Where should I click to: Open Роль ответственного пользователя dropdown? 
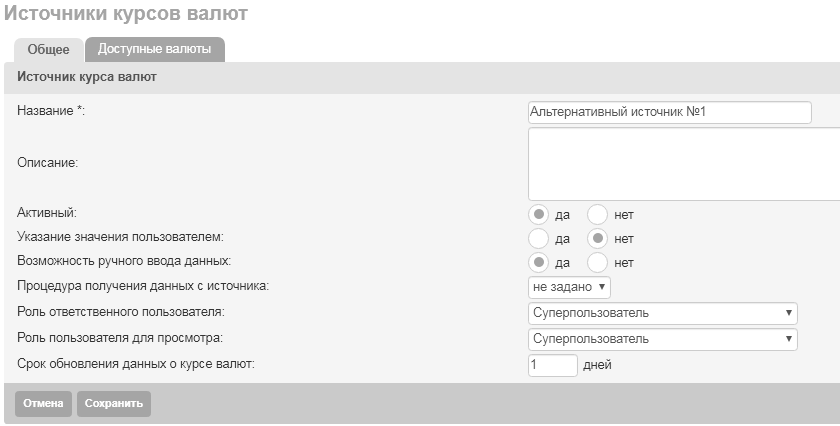[663, 313]
